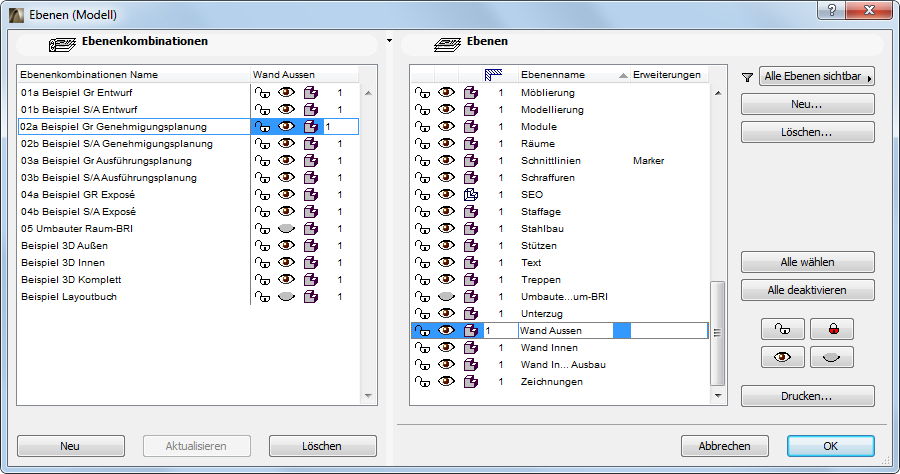Click model icon for 05 Umbauter Raum-BRI

(311, 228)
